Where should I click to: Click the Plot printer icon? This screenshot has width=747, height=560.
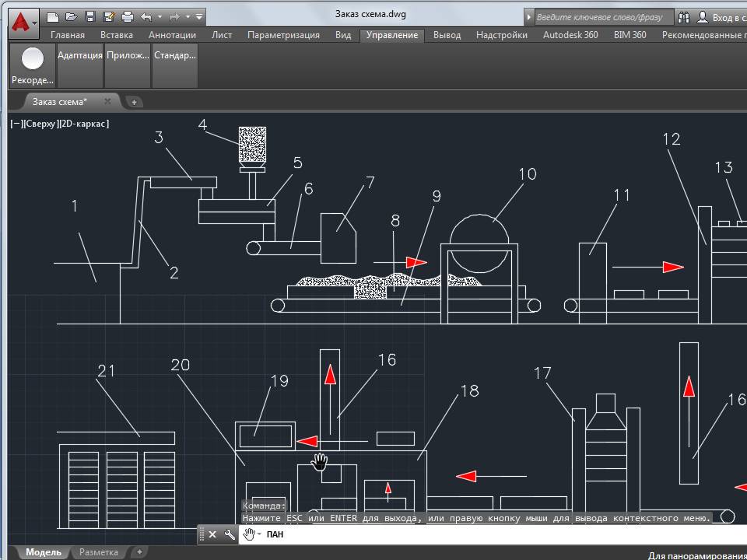[x=128, y=17]
